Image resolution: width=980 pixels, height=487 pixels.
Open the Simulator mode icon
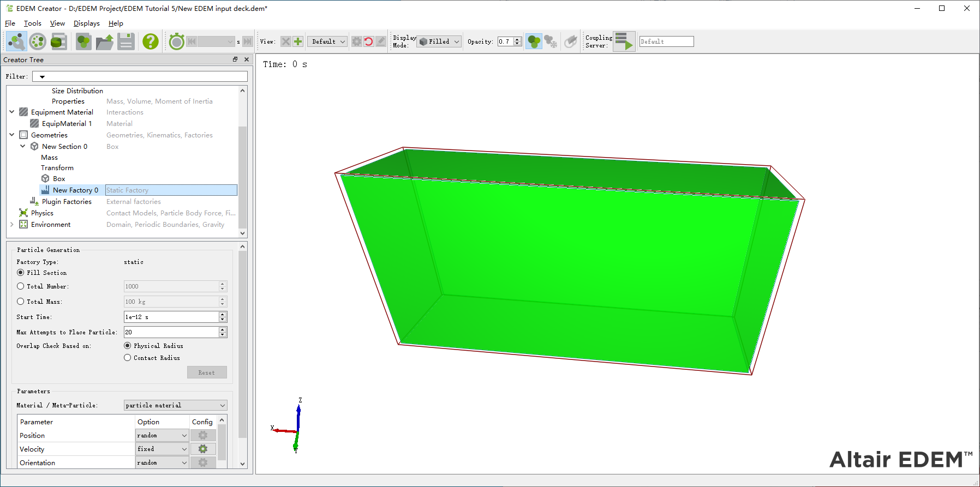tap(38, 41)
